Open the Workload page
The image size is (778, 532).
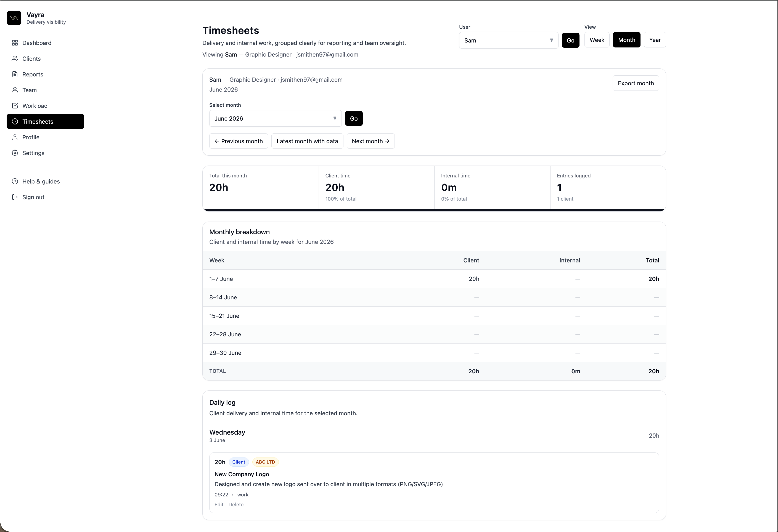45,106
